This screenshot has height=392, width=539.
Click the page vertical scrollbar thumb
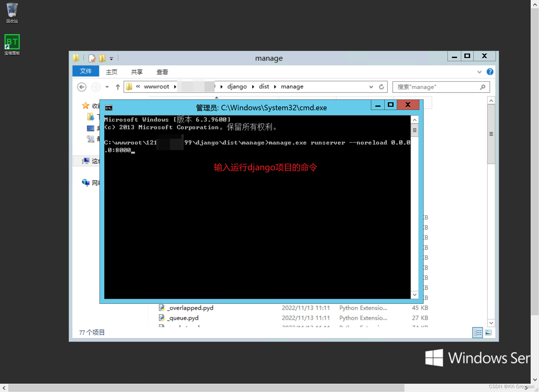pyautogui.click(x=535, y=163)
